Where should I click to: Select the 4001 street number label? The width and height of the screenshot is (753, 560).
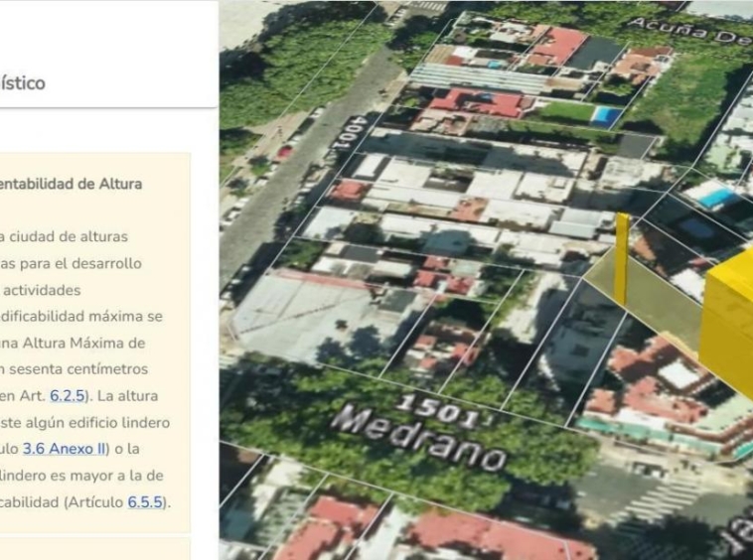tap(347, 133)
